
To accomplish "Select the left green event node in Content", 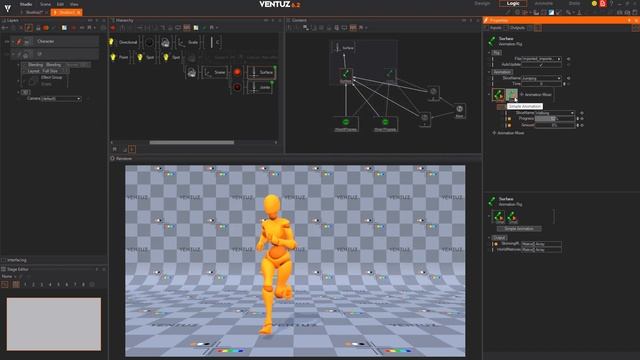I will click(x=346, y=124).
